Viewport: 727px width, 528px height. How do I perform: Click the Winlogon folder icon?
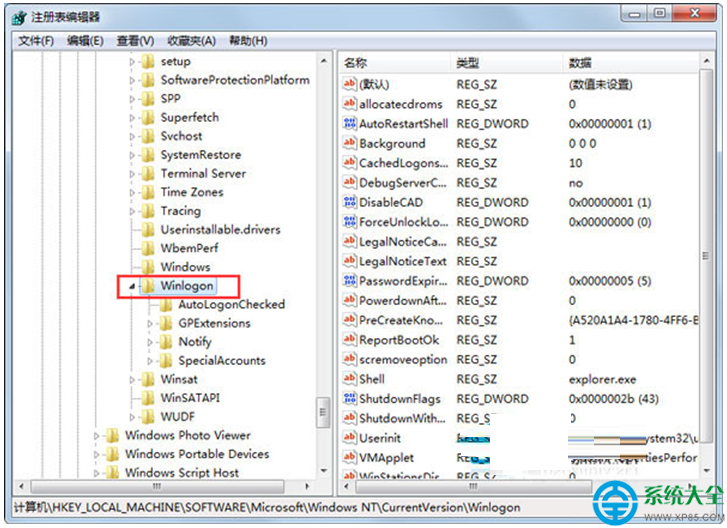(x=148, y=286)
